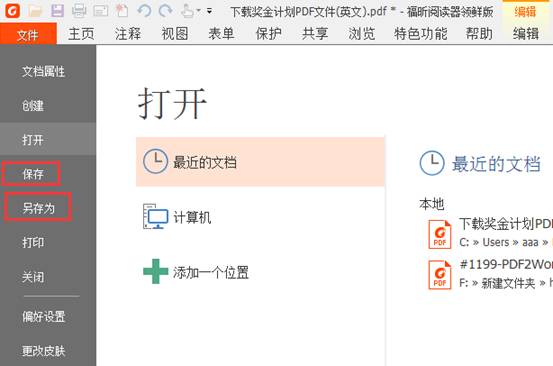Switch to the 浏览 ribbon tab
The image size is (553, 366).
click(361, 34)
